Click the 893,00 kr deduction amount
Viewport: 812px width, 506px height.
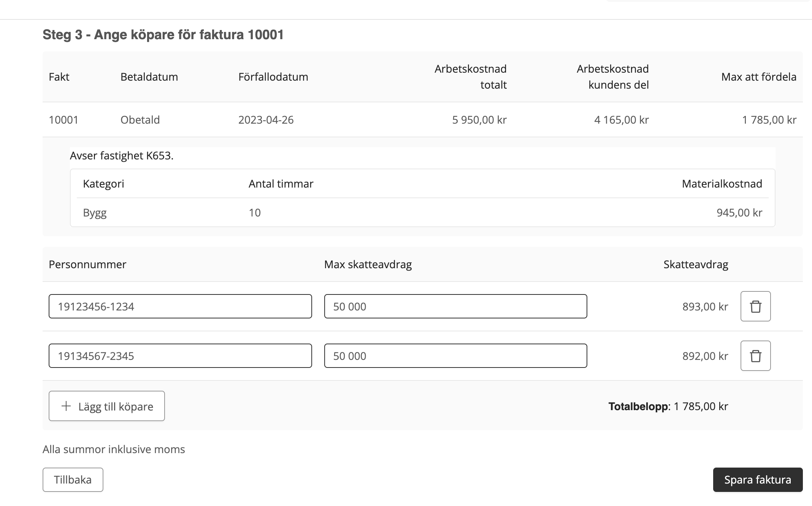(x=705, y=307)
